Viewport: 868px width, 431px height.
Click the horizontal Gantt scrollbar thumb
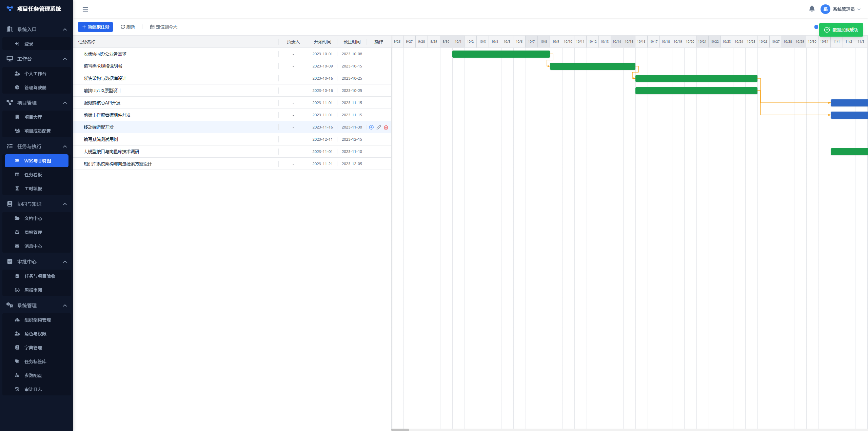pos(400,430)
